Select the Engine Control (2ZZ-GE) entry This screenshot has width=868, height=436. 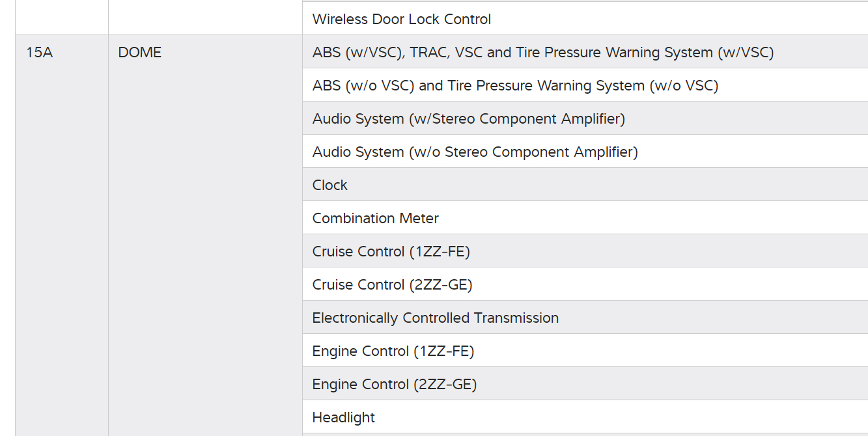click(x=395, y=385)
